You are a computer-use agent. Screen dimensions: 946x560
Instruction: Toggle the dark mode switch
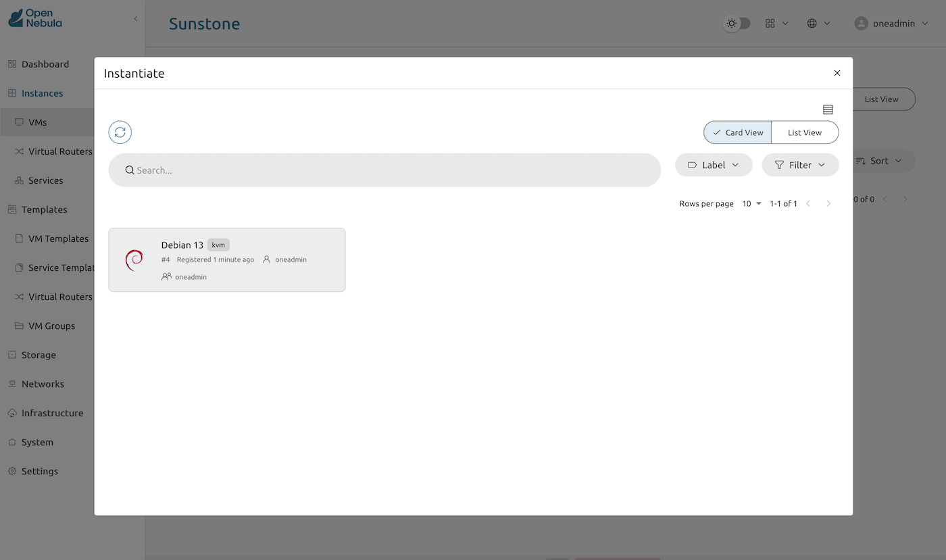pyautogui.click(x=737, y=23)
